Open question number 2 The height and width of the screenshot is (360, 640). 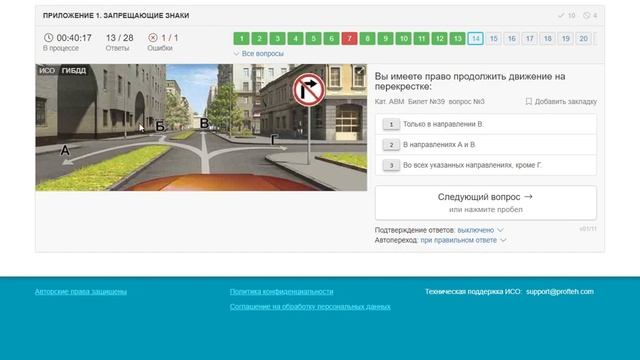coord(259,38)
